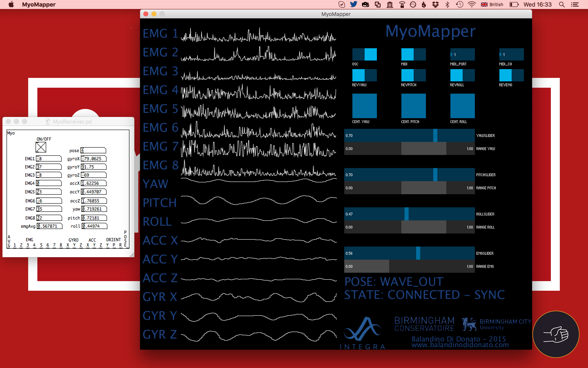The height and width of the screenshot is (368, 588).
Task: Click the flame menu bar icon
Action: (x=424, y=4)
